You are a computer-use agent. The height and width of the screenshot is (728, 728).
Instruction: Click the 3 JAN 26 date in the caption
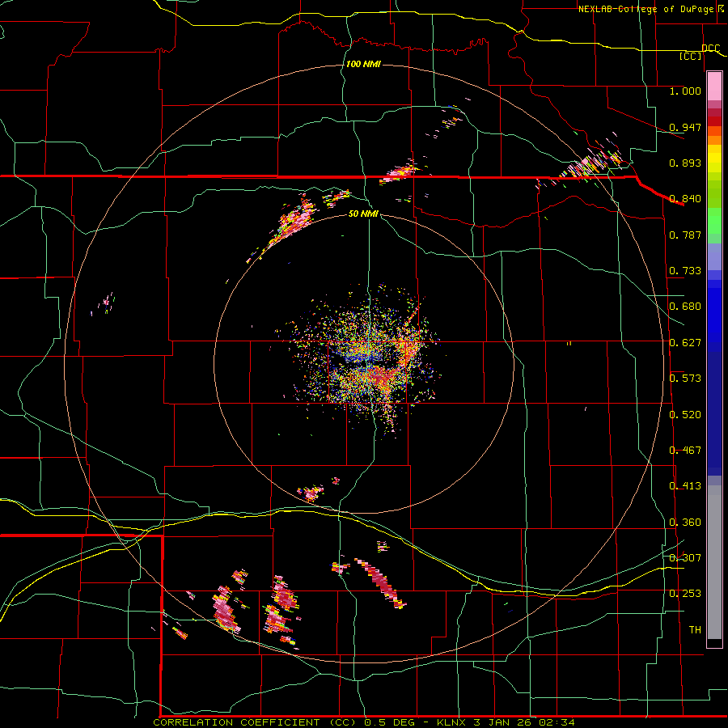(503, 722)
